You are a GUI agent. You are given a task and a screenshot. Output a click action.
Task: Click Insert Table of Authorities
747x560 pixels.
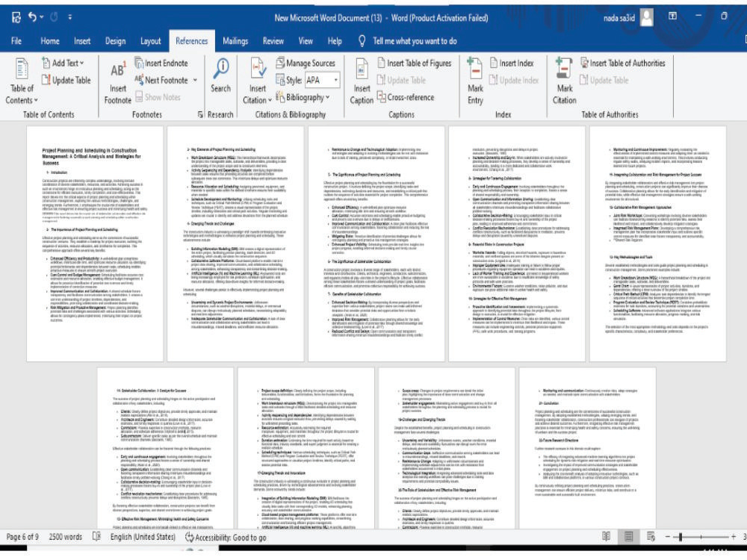click(x=623, y=63)
